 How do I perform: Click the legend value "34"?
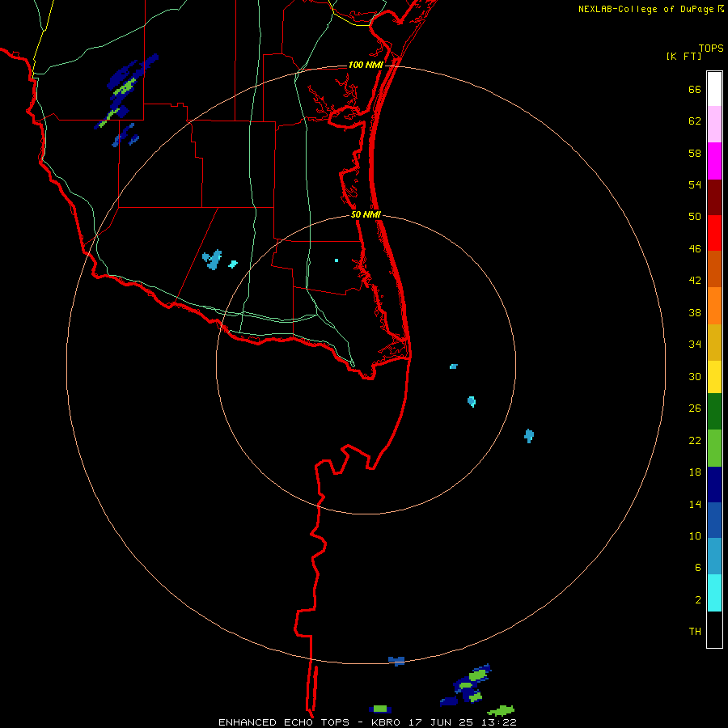tap(695, 345)
